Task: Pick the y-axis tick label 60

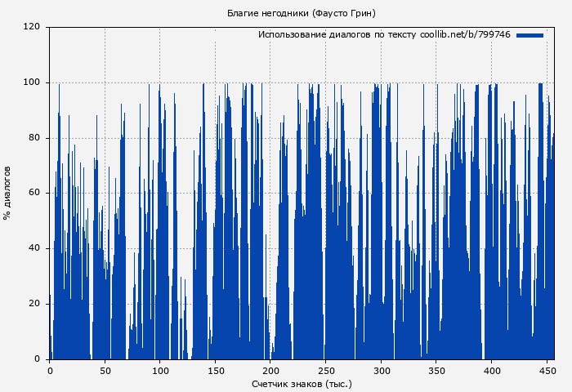Action: pos(34,194)
